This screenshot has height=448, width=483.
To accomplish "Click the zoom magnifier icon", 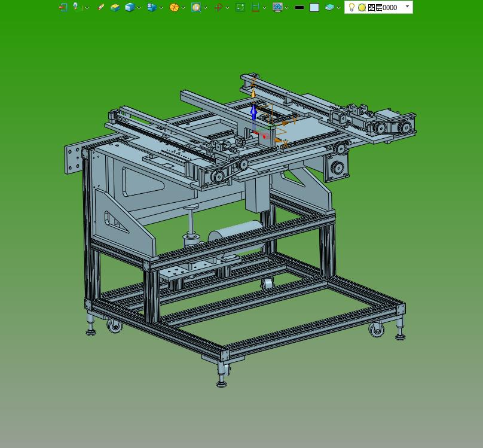I will (196, 7).
